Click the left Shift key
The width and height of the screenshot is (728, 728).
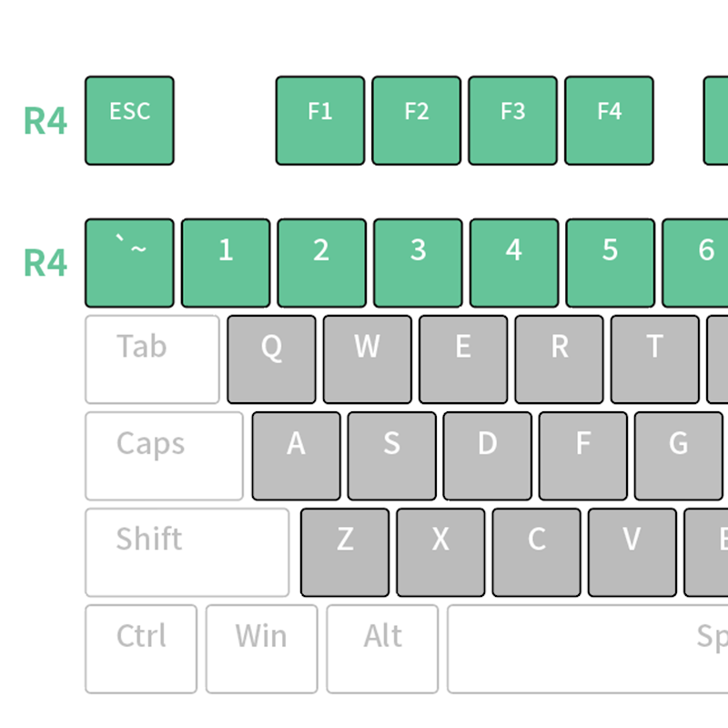(x=187, y=552)
